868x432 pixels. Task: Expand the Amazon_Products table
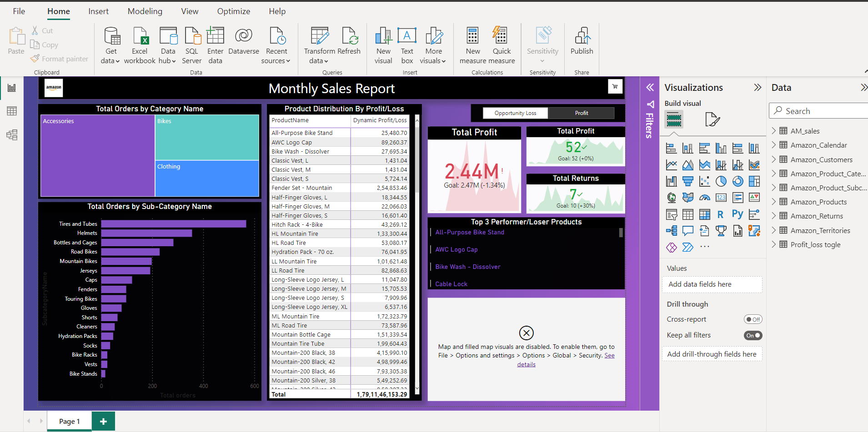[x=774, y=202]
